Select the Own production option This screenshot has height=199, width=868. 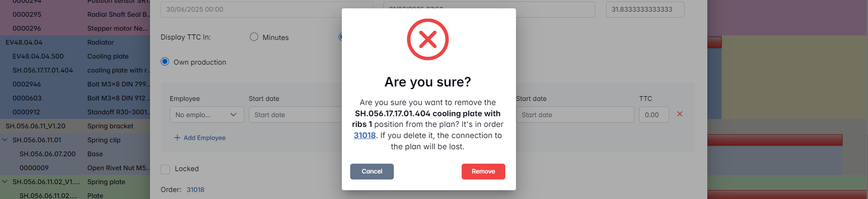click(x=165, y=62)
